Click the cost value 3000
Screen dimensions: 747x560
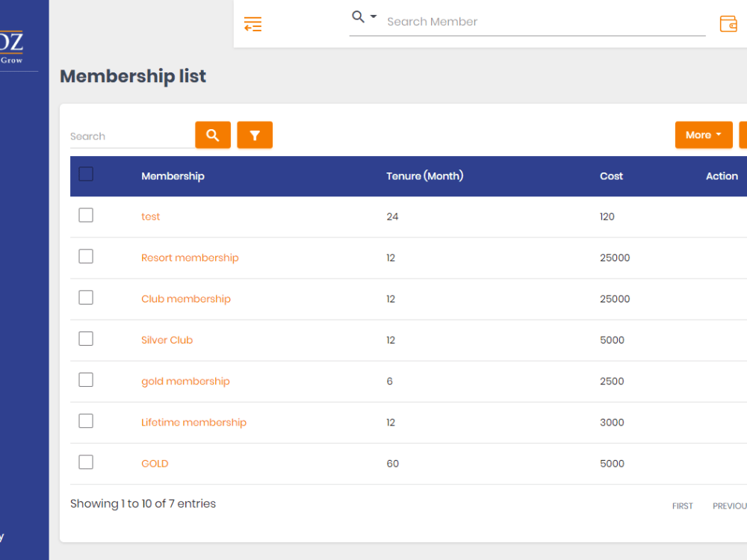pos(612,423)
